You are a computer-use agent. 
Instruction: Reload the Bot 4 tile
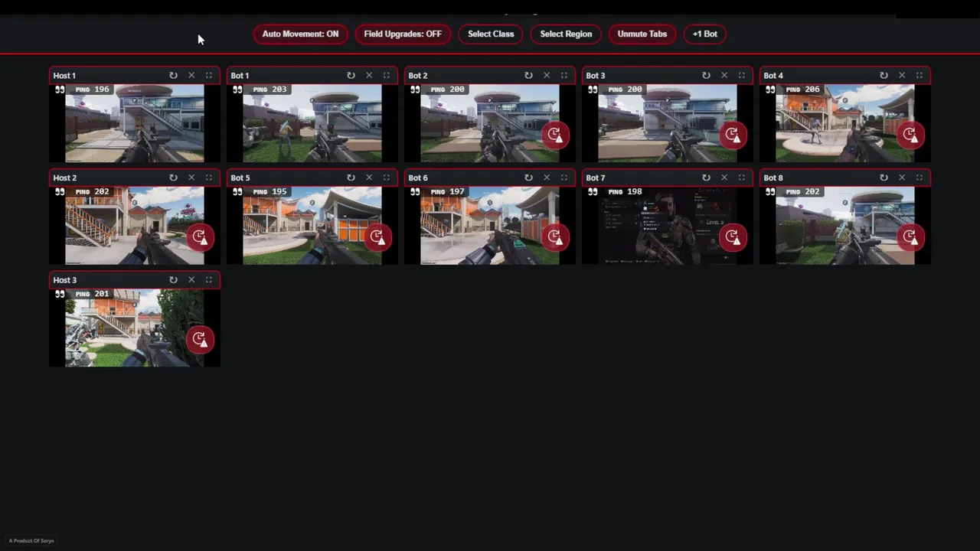click(x=884, y=75)
